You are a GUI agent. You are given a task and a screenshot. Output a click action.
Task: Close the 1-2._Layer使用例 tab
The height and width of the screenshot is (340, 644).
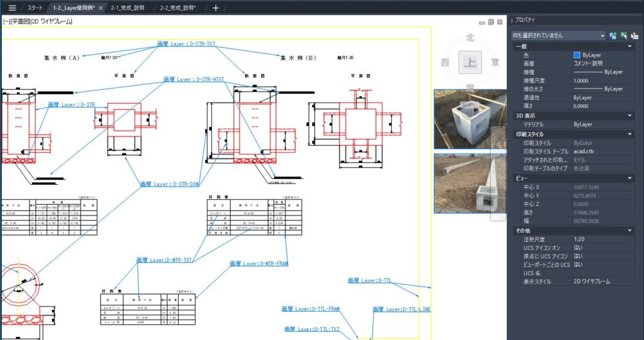point(101,8)
